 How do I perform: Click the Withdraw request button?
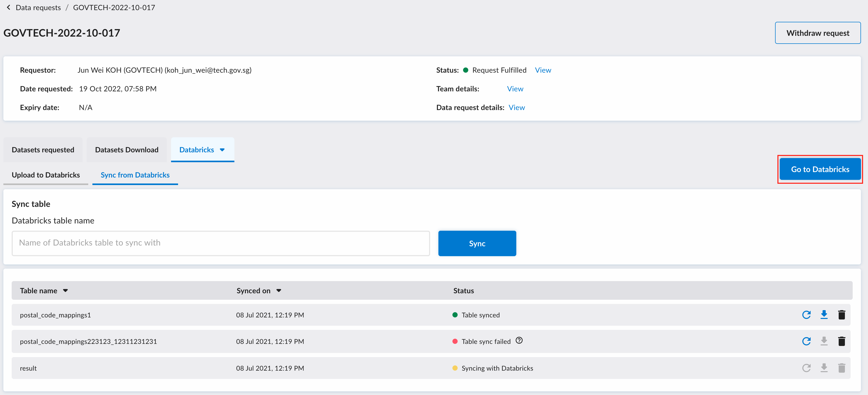818,33
